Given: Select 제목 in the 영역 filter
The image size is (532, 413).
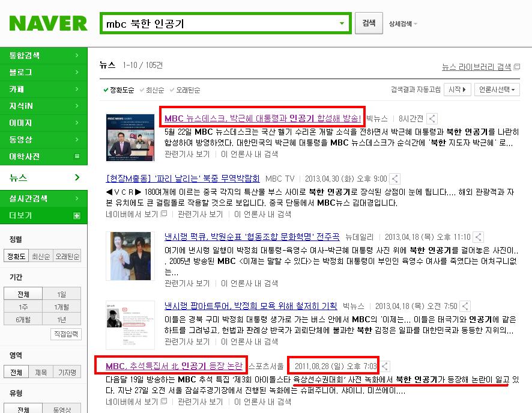Looking at the screenshot, I should point(41,372).
